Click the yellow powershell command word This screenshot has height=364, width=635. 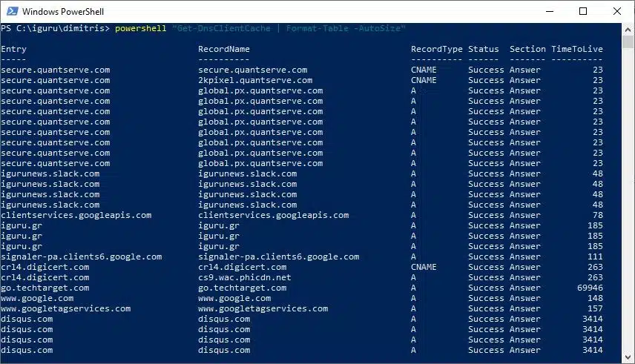[140, 28]
